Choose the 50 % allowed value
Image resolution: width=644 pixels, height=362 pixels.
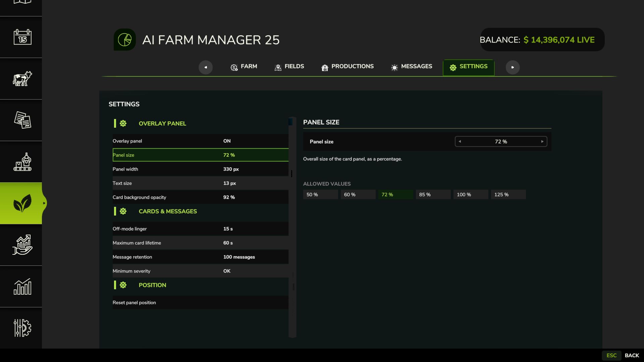(321, 194)
